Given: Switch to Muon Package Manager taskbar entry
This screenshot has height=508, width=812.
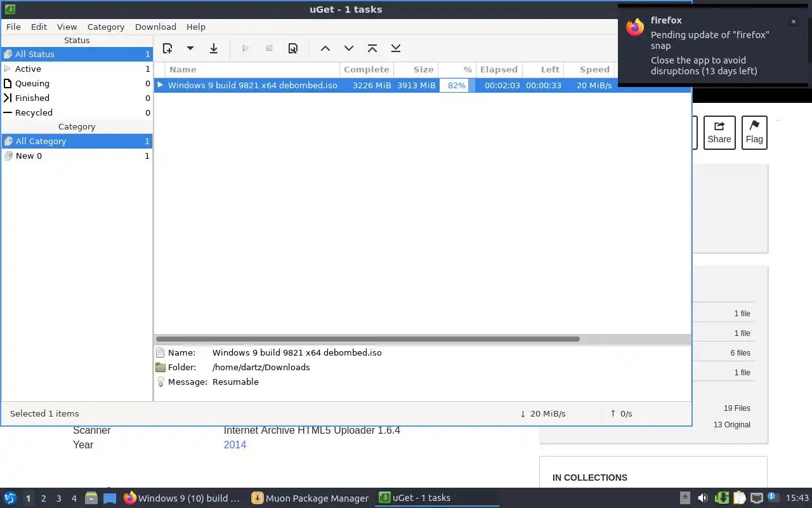Looking at the screenshot, I should [310, 498].
